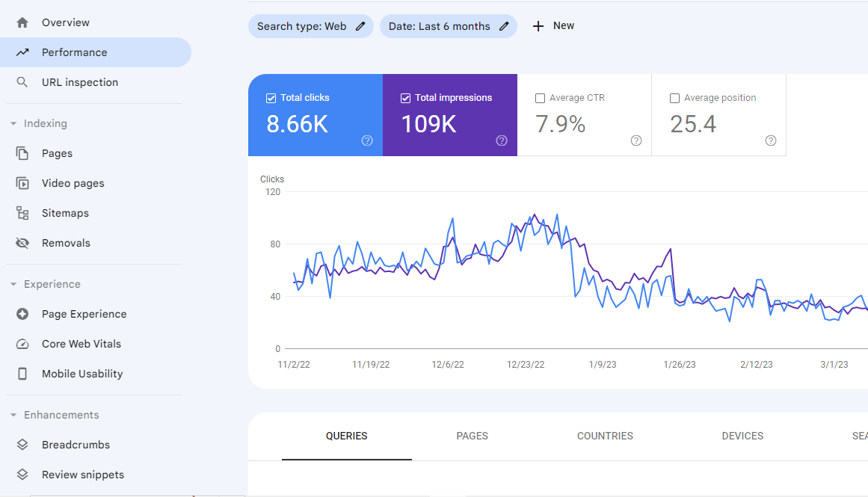Open the Mobile Usability report
The image size is (868, 497).
(95, 374)
